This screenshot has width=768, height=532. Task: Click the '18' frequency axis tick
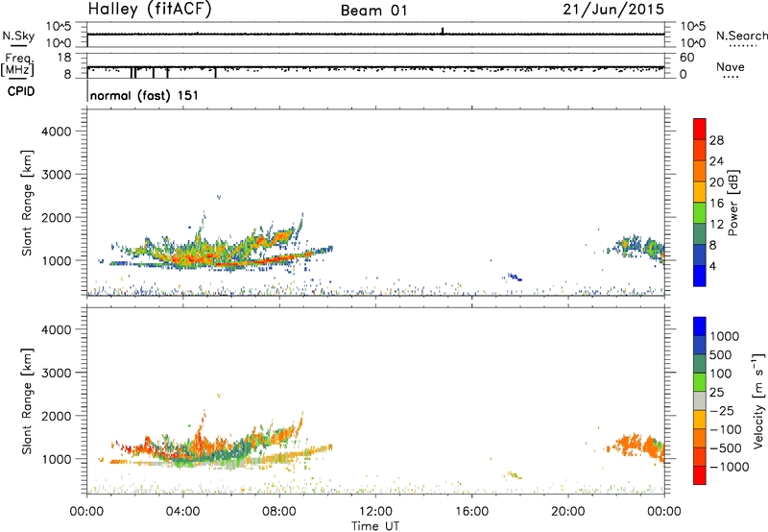point(64,58)
